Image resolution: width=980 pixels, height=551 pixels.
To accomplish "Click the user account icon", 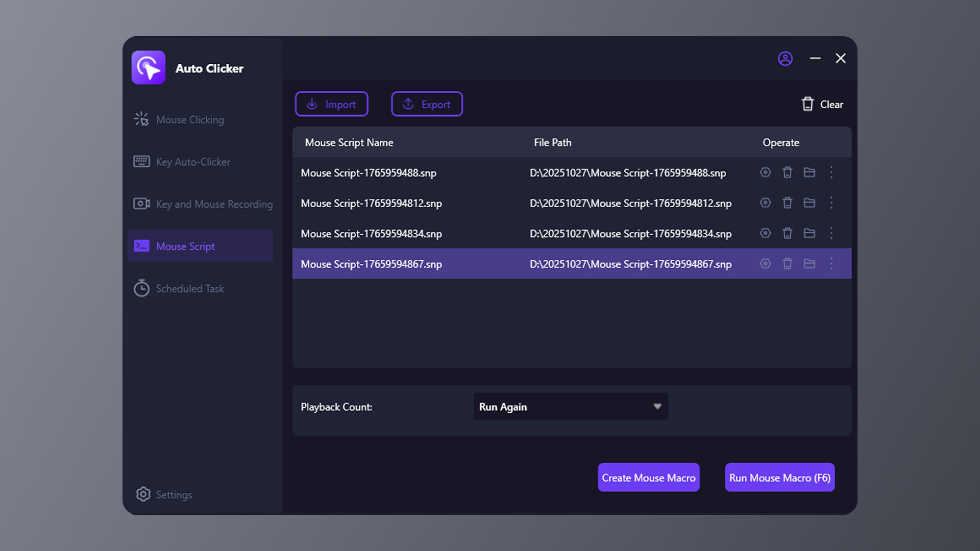I will (x=786, y=58).
